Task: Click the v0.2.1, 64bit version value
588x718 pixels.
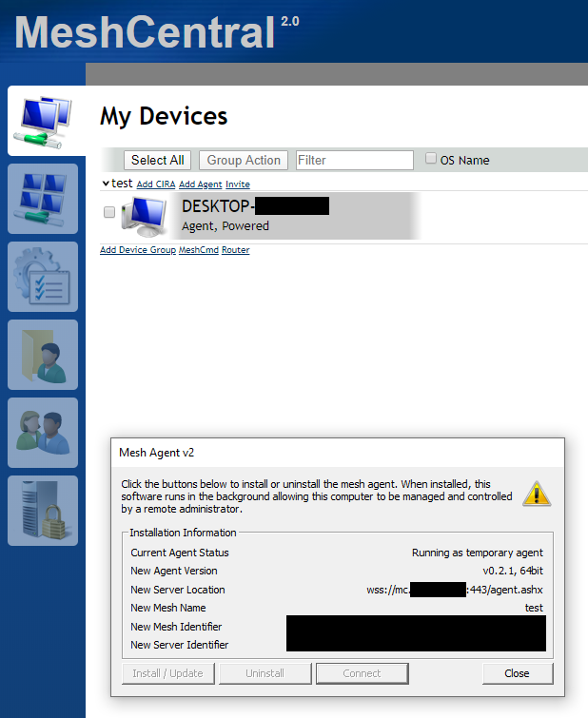Action: click(x=513, y=571)
